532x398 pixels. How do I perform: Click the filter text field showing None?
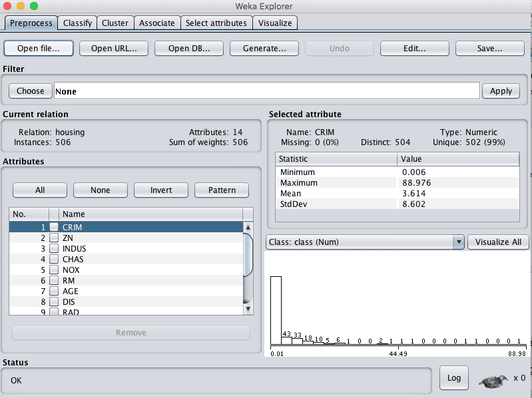point(267,91)
